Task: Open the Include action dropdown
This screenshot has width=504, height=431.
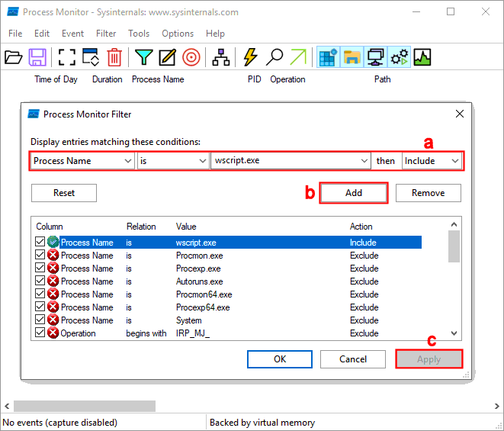Action: pos(432,161)
